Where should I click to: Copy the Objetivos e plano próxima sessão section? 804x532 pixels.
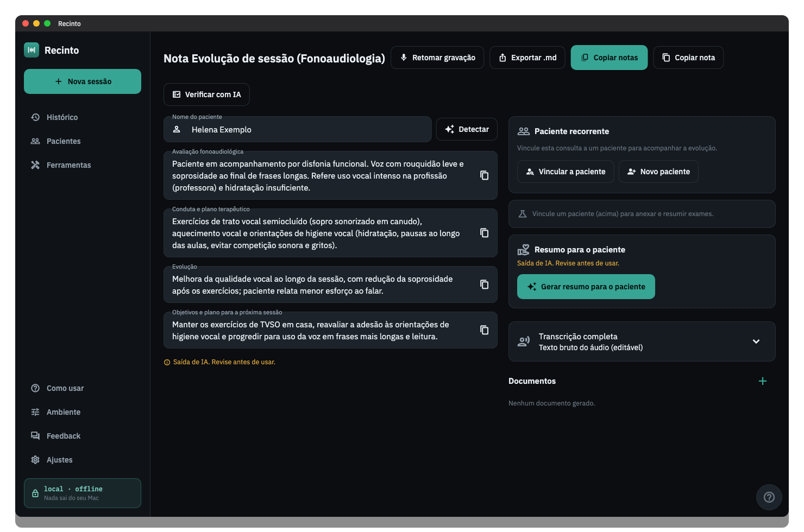[484, 330]
